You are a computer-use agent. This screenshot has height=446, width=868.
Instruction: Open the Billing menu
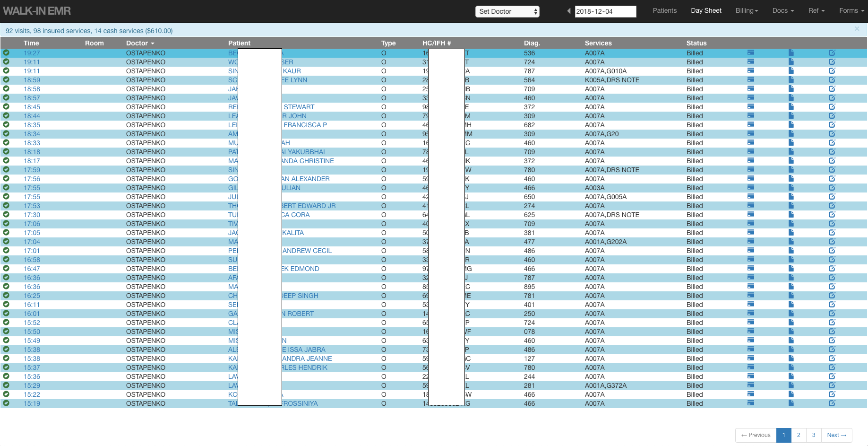point(747,10)
